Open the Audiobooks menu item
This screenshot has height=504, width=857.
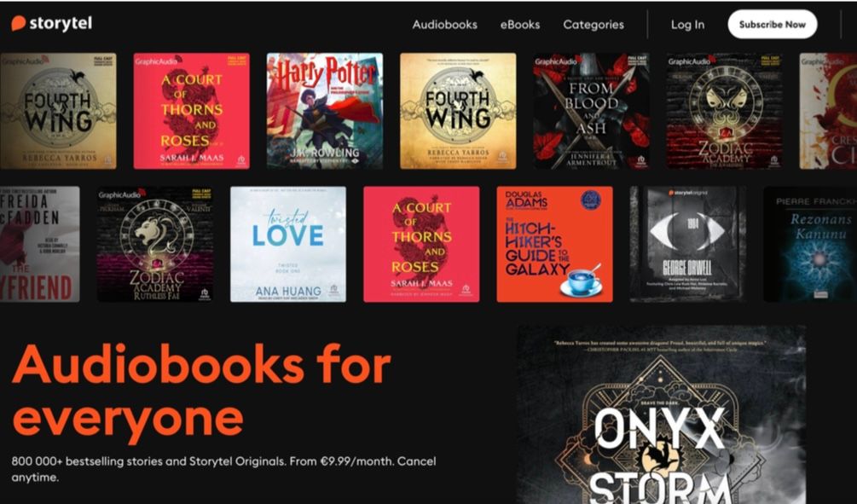point(444,25)
